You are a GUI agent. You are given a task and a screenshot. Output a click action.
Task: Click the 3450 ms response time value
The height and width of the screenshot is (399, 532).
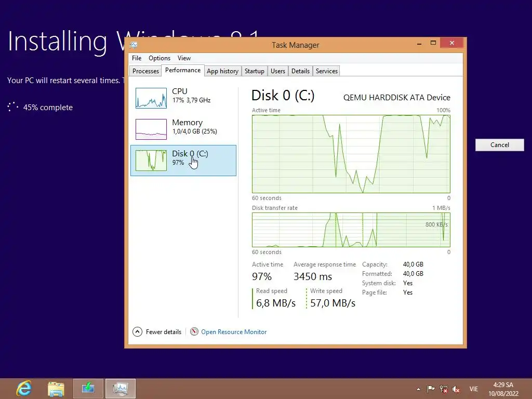(313, 276)
